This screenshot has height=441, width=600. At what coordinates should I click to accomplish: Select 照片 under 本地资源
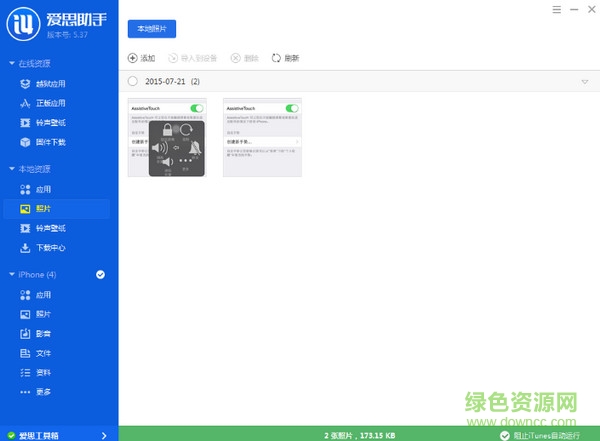click(43, 209)
